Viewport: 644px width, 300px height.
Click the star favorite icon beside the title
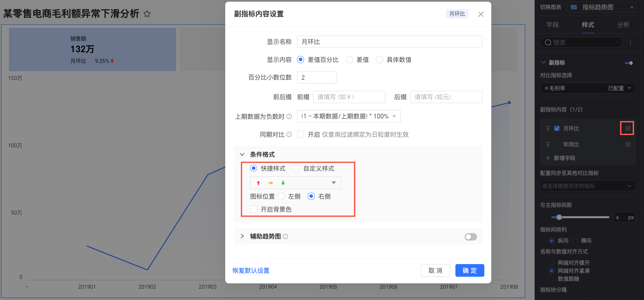pos(147,14)
